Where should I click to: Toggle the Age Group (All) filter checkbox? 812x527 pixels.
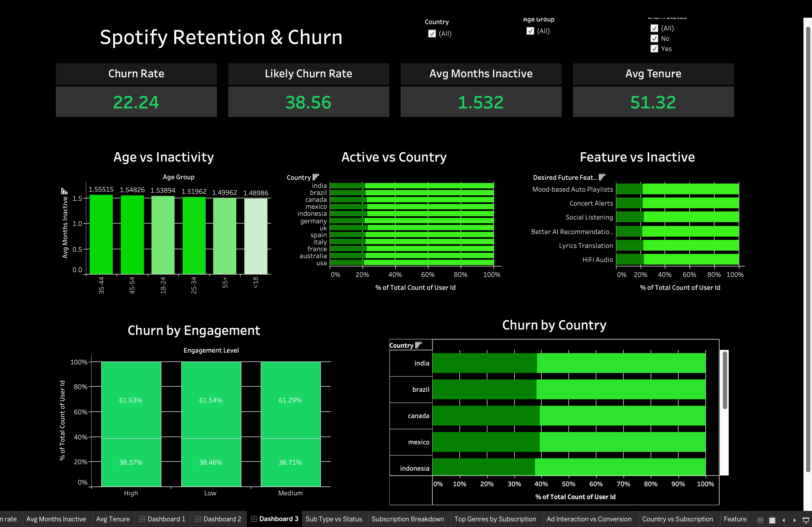[530, 31]
